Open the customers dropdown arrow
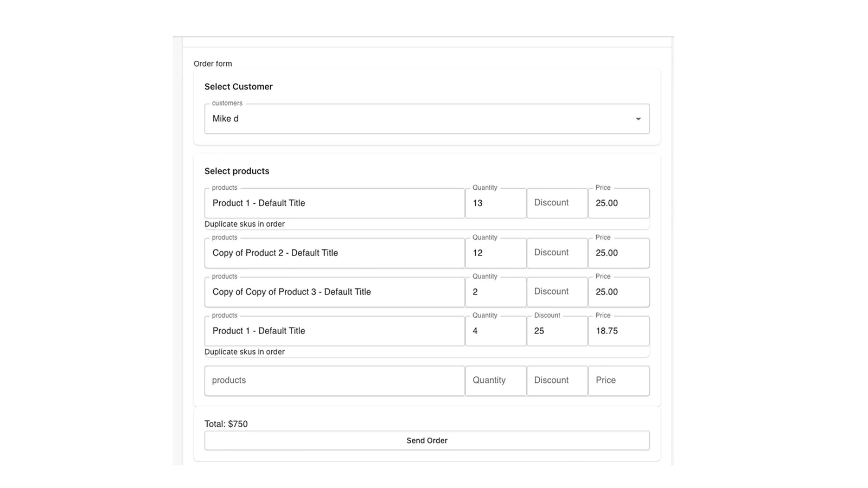Screen dimensions: 868x488 (638, 119)
